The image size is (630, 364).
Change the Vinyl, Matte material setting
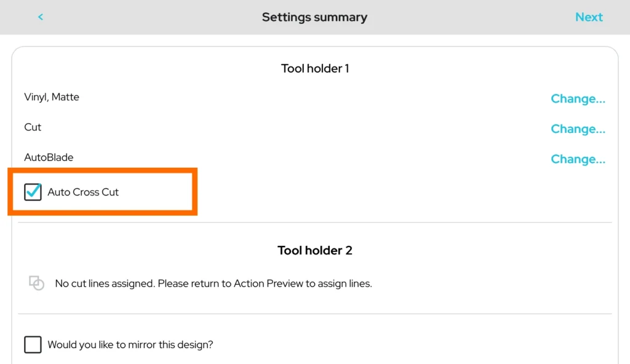[x=578, y=98]
